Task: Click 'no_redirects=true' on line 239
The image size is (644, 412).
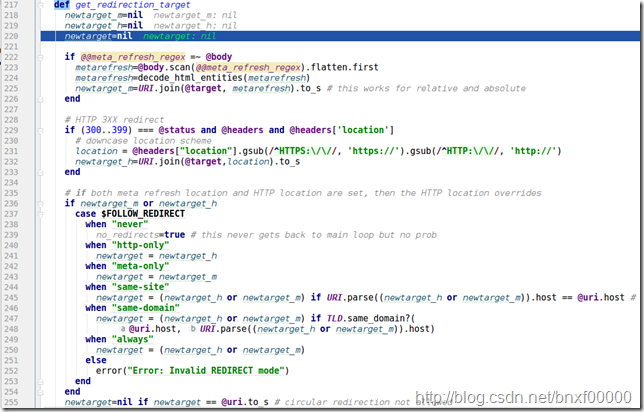Action: (x=140, y=235)
